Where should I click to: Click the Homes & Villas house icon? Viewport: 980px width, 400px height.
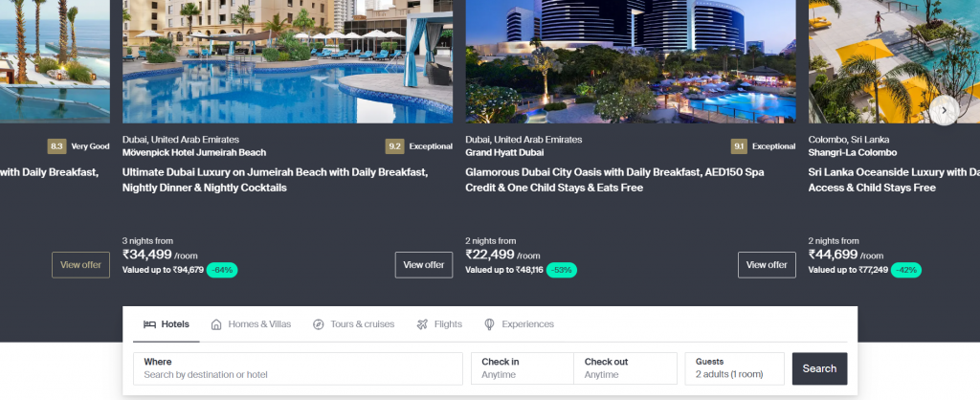pyautogui.click(x=216, y=324)
